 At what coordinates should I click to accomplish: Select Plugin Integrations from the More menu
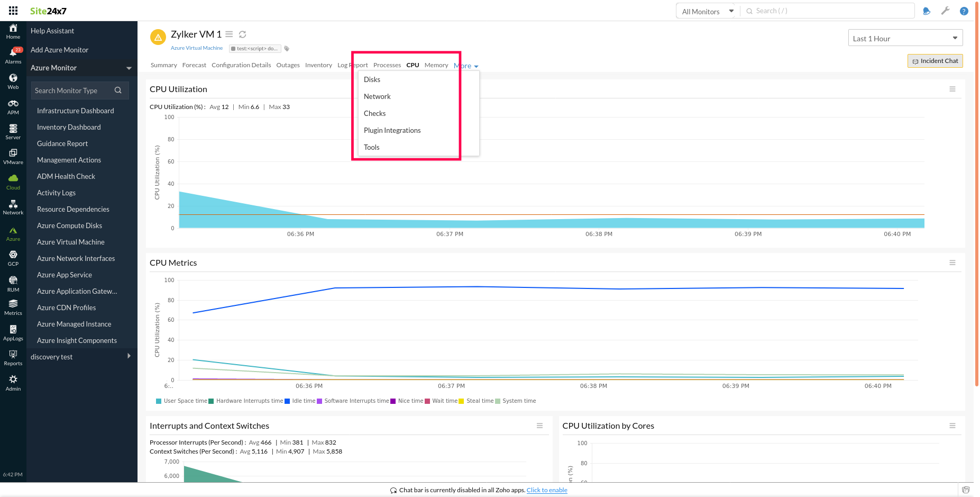(x=392, y=130)
